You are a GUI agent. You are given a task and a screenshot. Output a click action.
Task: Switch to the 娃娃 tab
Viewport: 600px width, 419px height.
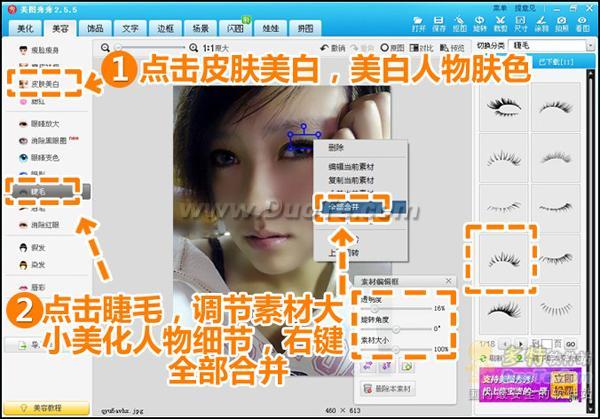(271, 28)
